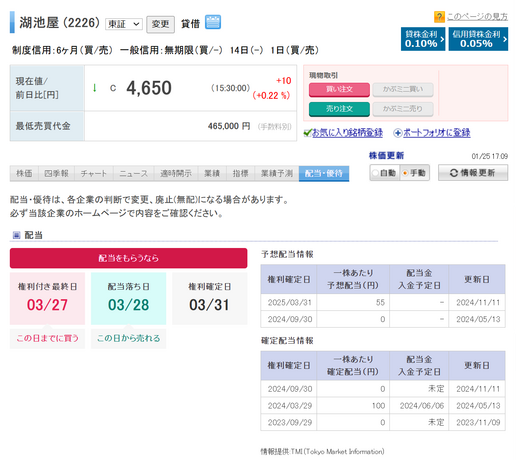
Task: Click the 配当をもらうなら red banner
Action: tap(128, 258)
